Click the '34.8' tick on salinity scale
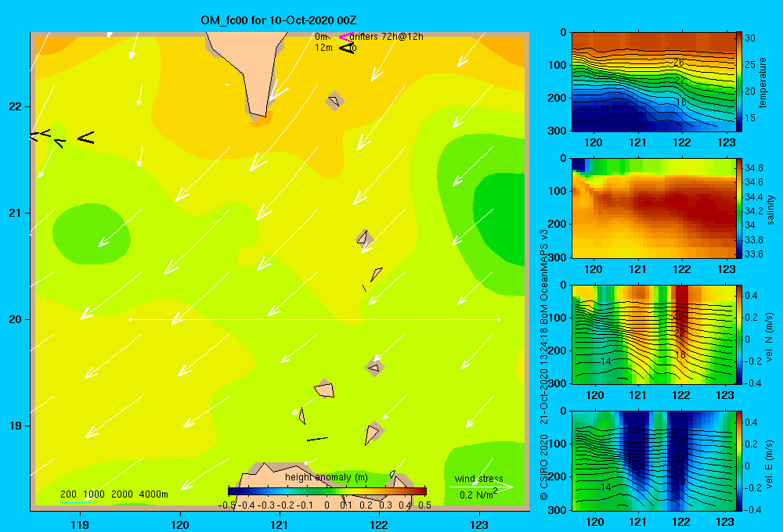 coord(754,167)
